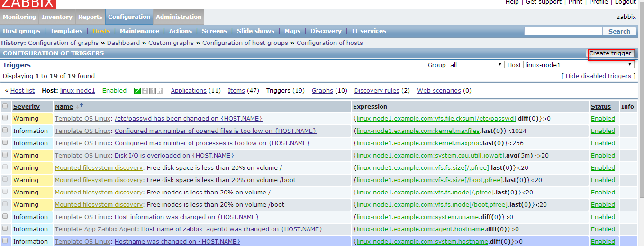Open the Group dropdown showing all
This screenshot has height=246, width=644.
coord(476,65)
